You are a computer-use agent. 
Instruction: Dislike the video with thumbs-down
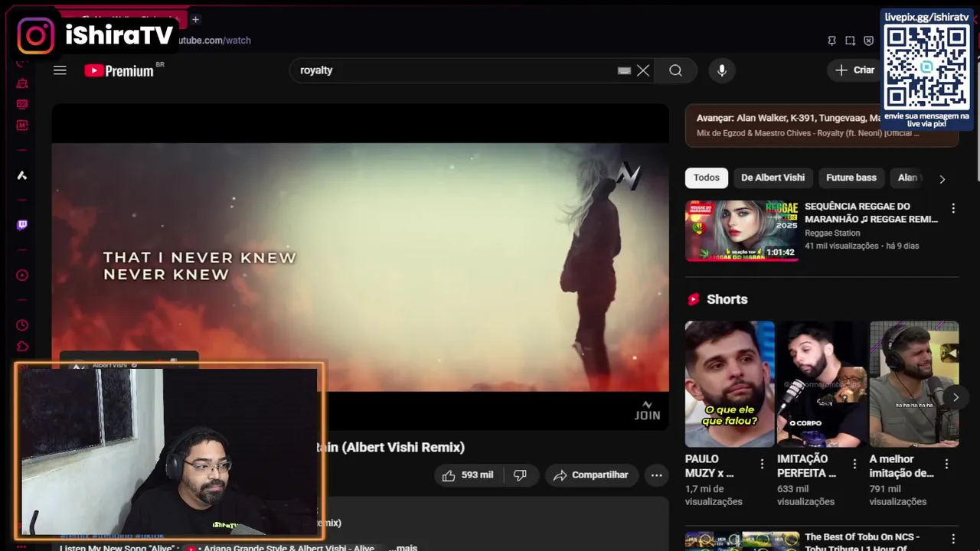521,475
